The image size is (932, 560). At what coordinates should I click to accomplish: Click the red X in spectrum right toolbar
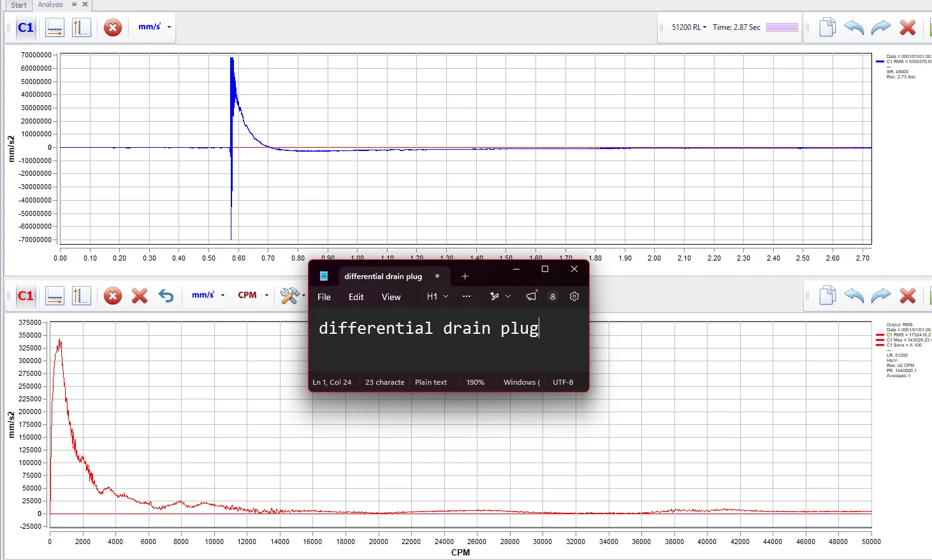tap(908, 296)
